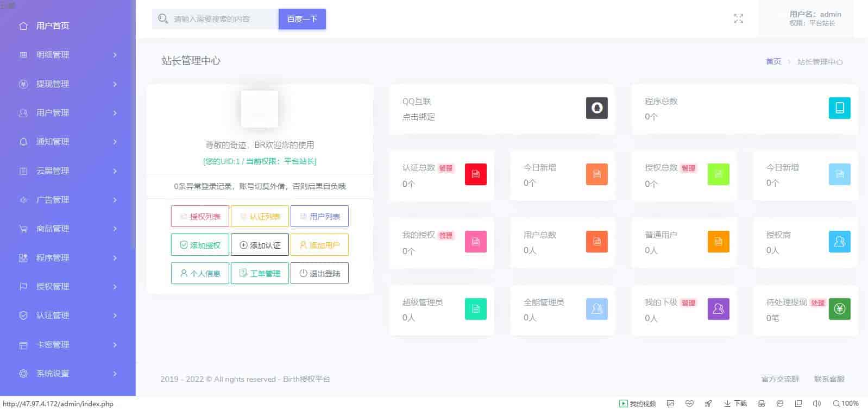868x410 pixels.
Task: Click the red 认证总数 document icon
Action: [475, 174]
